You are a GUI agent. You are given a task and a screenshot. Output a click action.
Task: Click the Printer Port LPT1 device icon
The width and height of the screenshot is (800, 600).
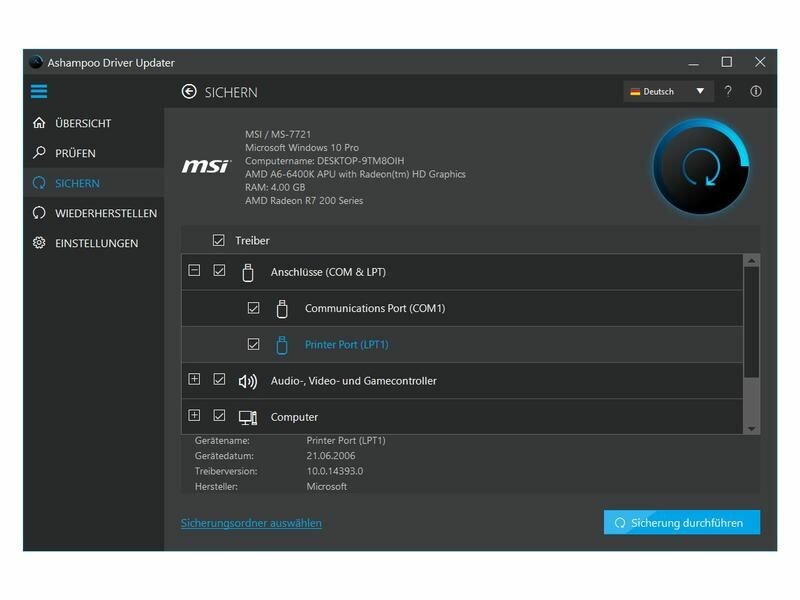(x=282, y=345)
